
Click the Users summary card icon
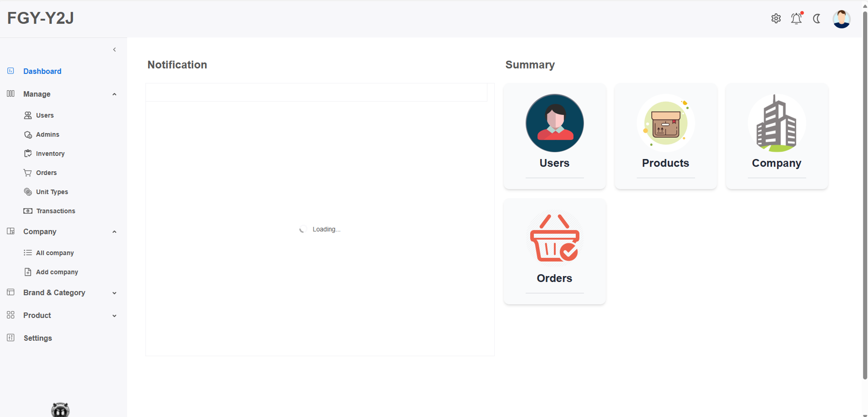(x=554, y=123)
